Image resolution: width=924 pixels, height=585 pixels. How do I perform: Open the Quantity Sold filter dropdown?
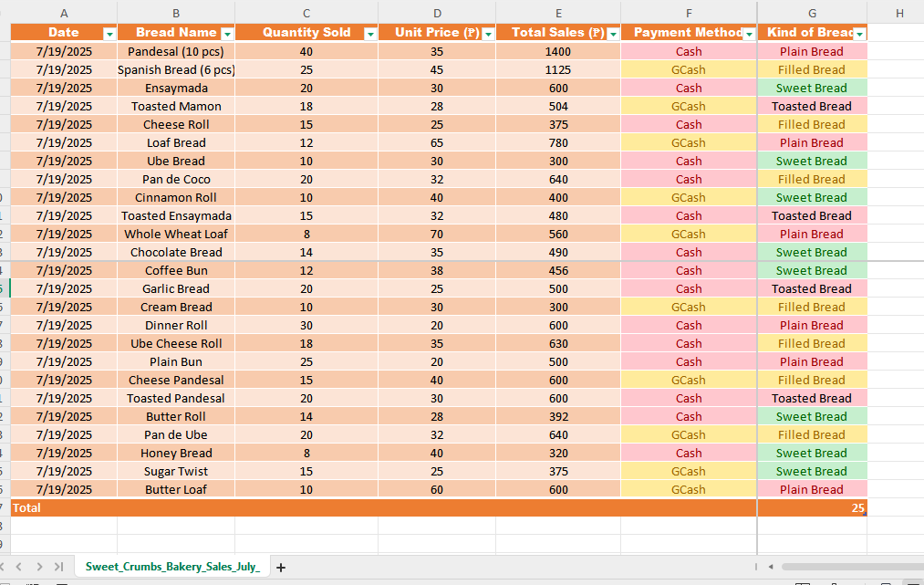pos(370,34)
